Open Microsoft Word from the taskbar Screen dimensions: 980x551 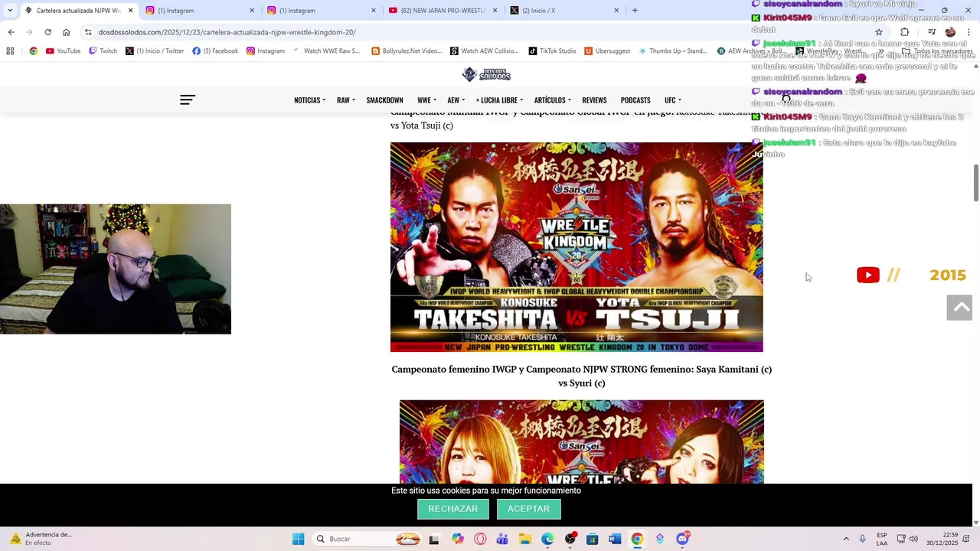tap(614, 539)
